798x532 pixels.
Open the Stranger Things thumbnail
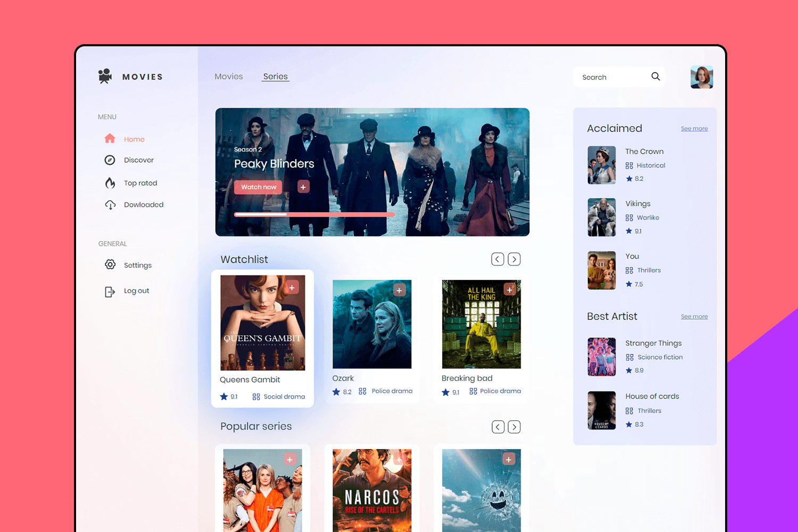(602, 357)
